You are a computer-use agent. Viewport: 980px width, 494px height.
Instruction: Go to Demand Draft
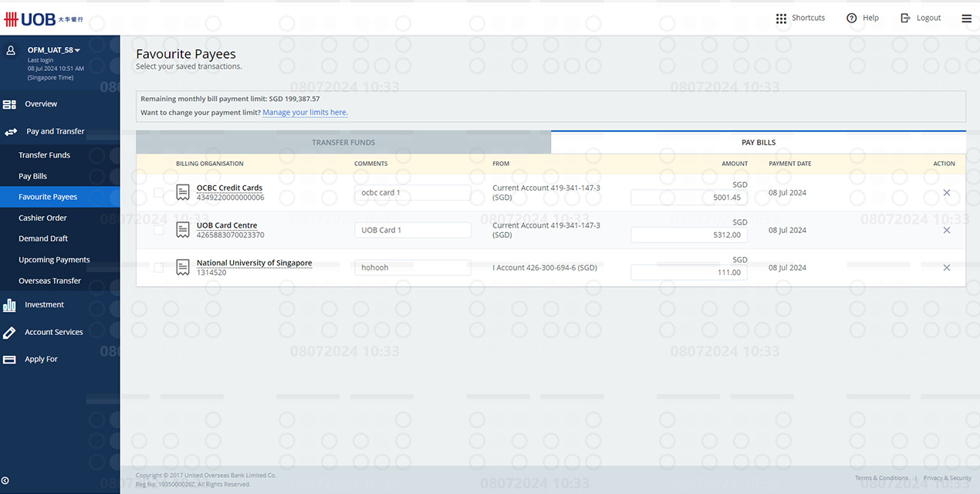(43, 239)
